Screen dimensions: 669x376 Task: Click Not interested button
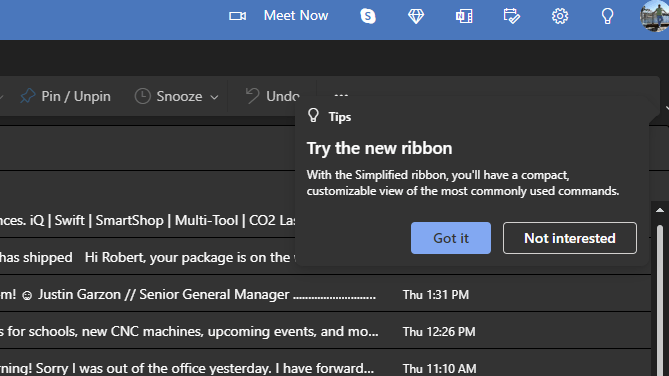(570, 238)
